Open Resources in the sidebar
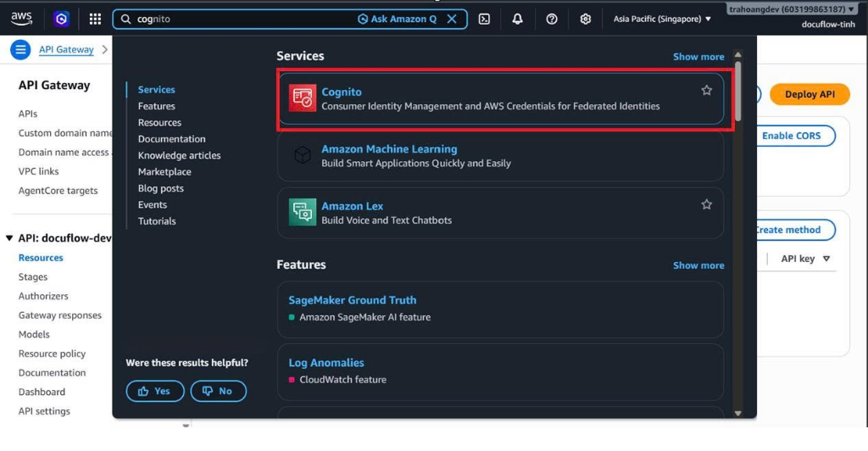The image size is (868, 451). click(x=41, y=258)
